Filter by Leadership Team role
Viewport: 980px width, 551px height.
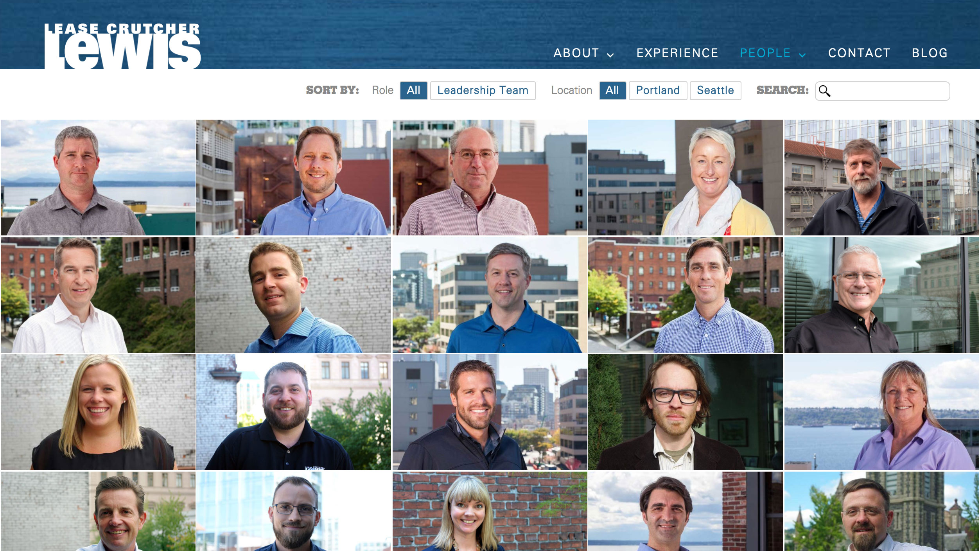pos(483,90)
